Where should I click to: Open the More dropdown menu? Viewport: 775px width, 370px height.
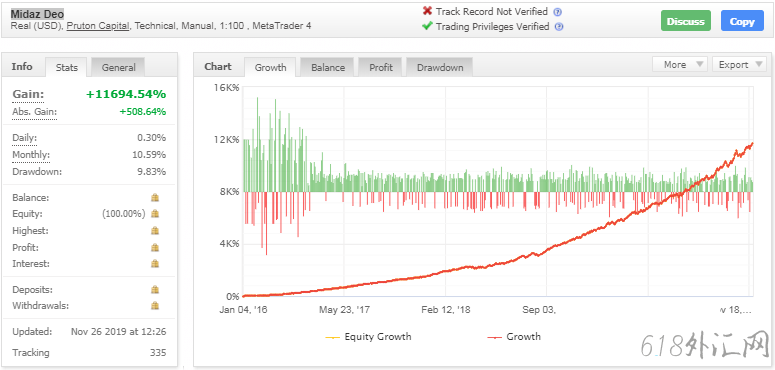(x=680, y=64)
